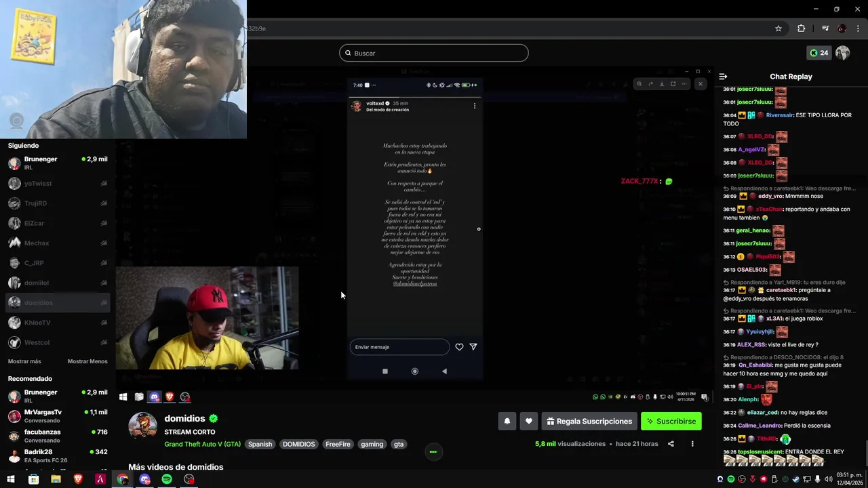The width and height of the screenshot is (868, 488).
Task: Click Mostrar Menos in followed channels
Action: click(87, 361)
